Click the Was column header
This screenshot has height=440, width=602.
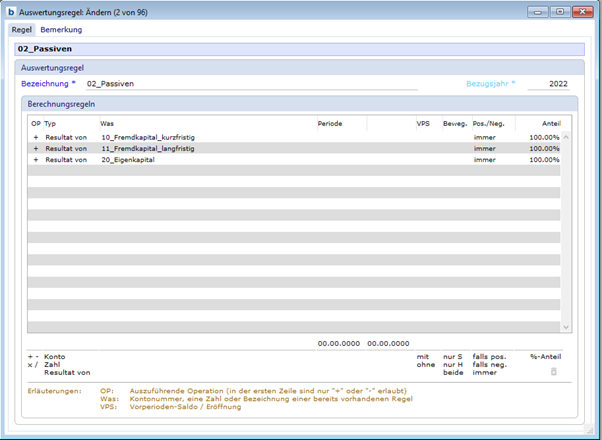[107, 122]
